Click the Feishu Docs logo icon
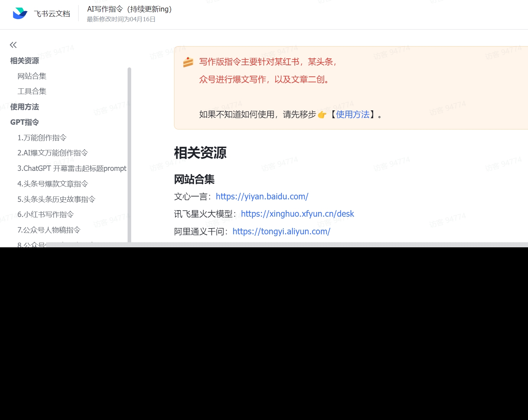Screen dimensions: 528x420 [x=20, y=13]
